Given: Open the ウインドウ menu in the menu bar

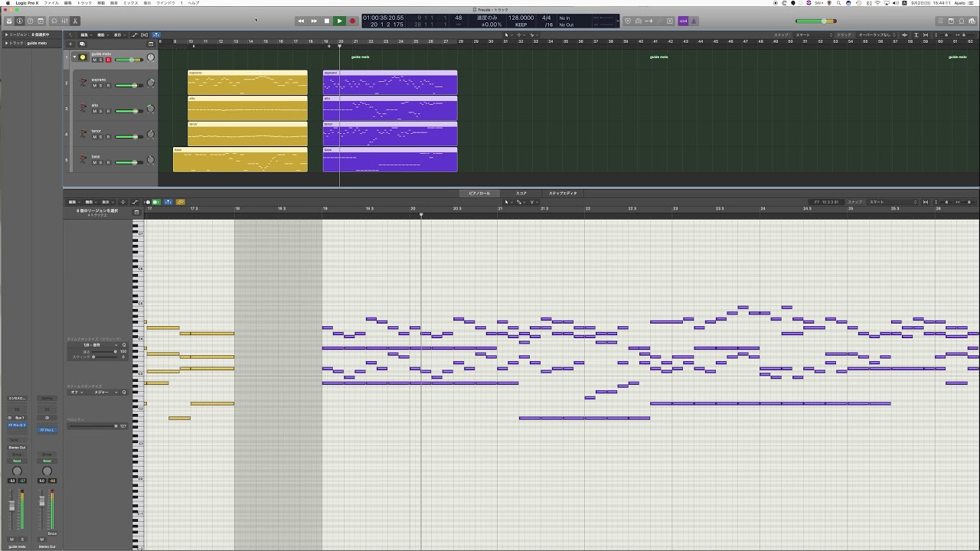Looking at the screenshot, I should pos(165,3).
